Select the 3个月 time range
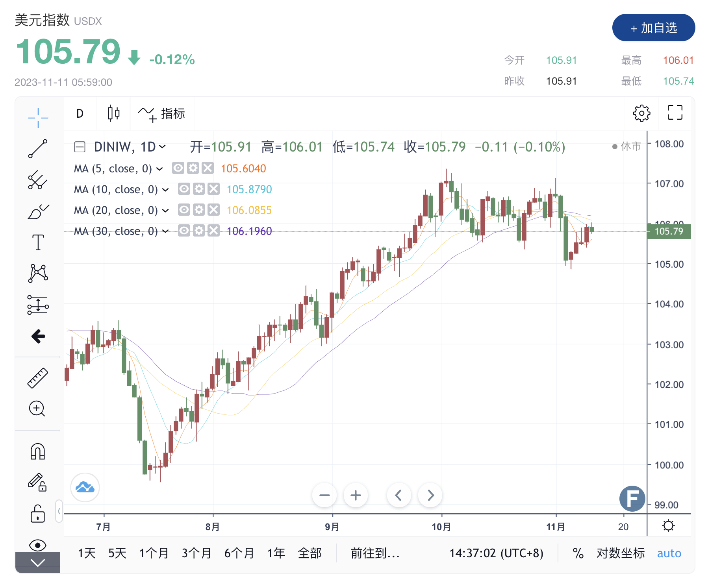This screenshot has width=708, height=588. coord(196,553)
